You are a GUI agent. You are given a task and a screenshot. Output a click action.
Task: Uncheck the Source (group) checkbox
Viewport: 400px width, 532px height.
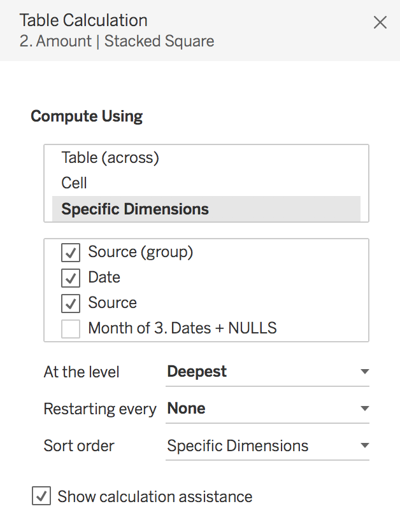pyautogui.click(x=71, y=253)
